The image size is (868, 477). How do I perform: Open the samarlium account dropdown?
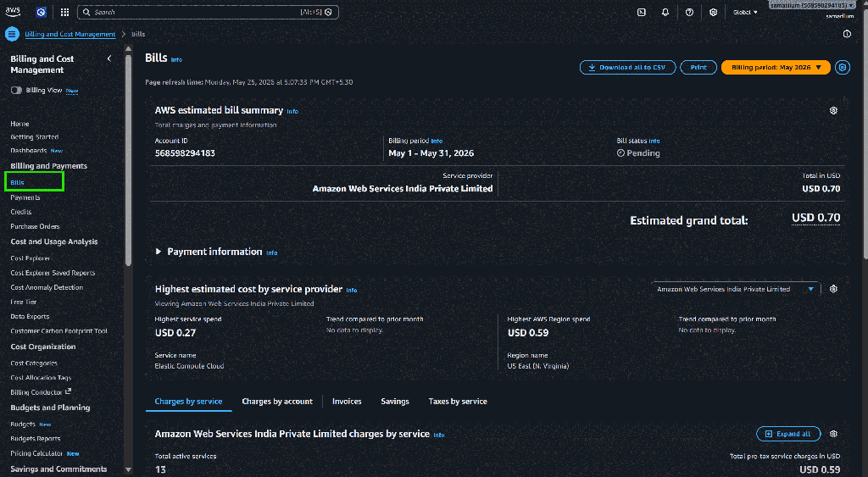point(811,5)
